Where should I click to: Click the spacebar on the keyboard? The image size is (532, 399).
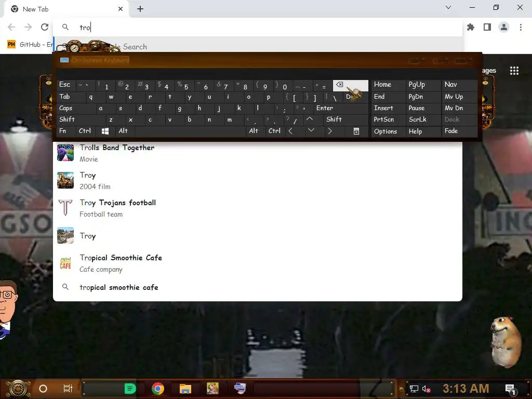[191, 131]
